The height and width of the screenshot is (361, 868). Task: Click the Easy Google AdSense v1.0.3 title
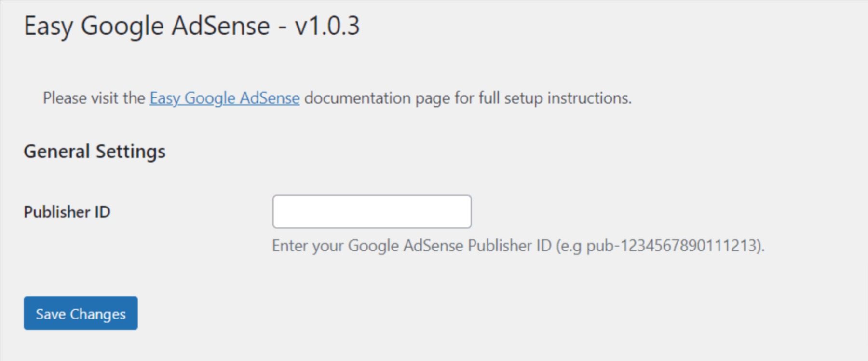(191, 25)
